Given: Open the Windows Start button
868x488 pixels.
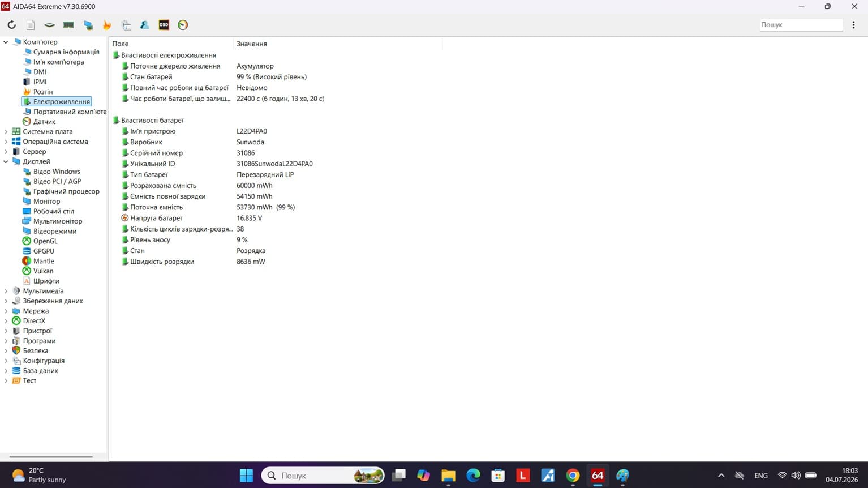Looking at the screenshot, I should pos(246,476).
